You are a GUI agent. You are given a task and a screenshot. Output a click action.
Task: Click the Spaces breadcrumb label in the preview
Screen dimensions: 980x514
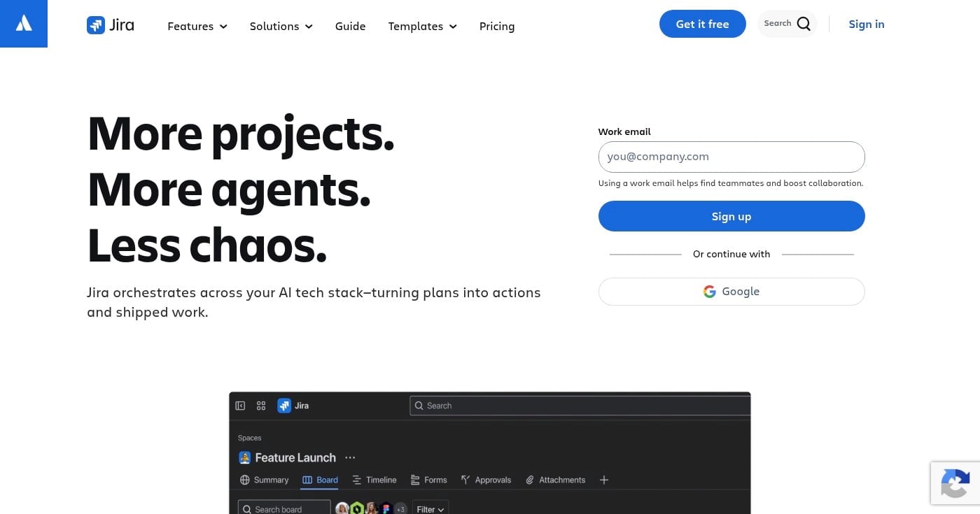249,438
